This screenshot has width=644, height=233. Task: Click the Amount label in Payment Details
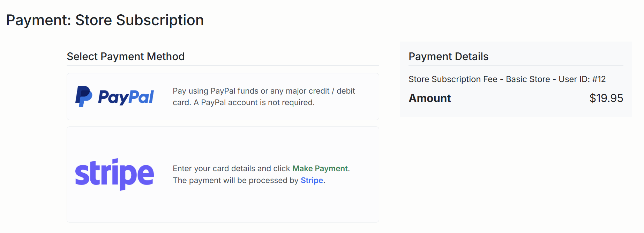[429, 98]
